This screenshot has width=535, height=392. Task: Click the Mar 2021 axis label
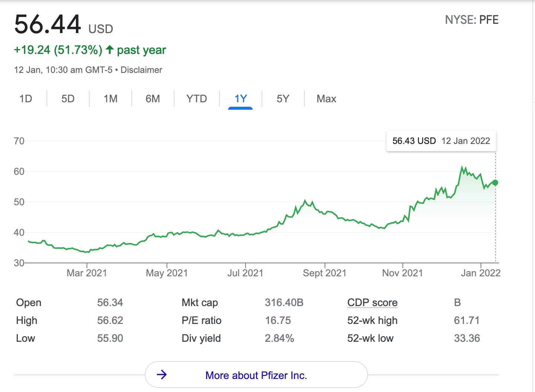tap(87, 273)
